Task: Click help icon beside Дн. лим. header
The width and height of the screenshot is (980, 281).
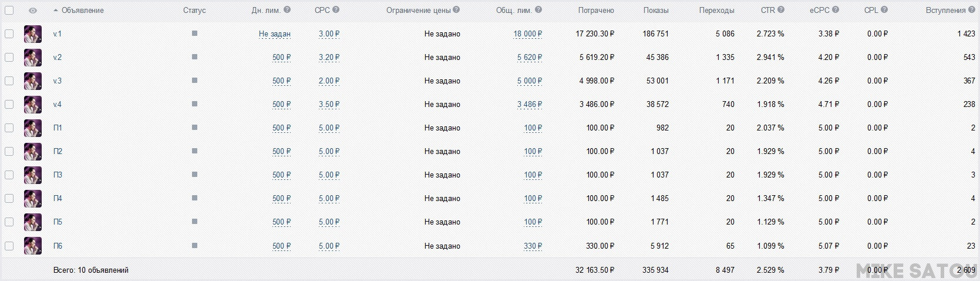Action: click(x=287, y=10)
